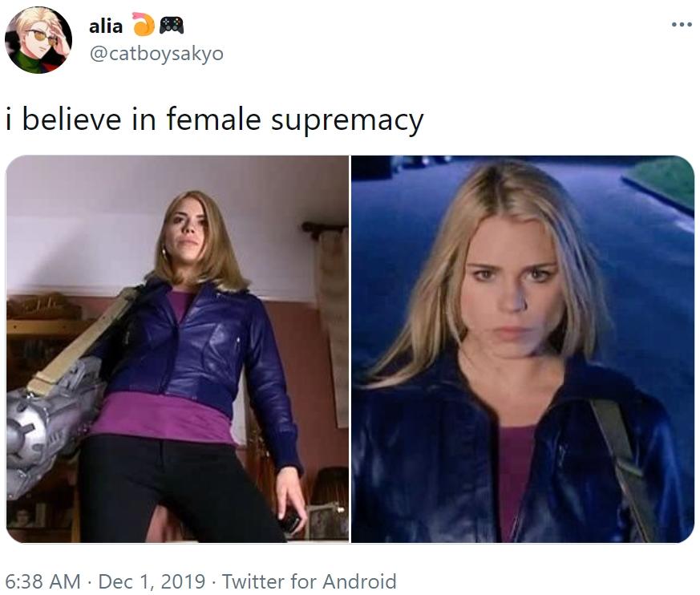Expand the right night-time close-up photo

[523, 349]
